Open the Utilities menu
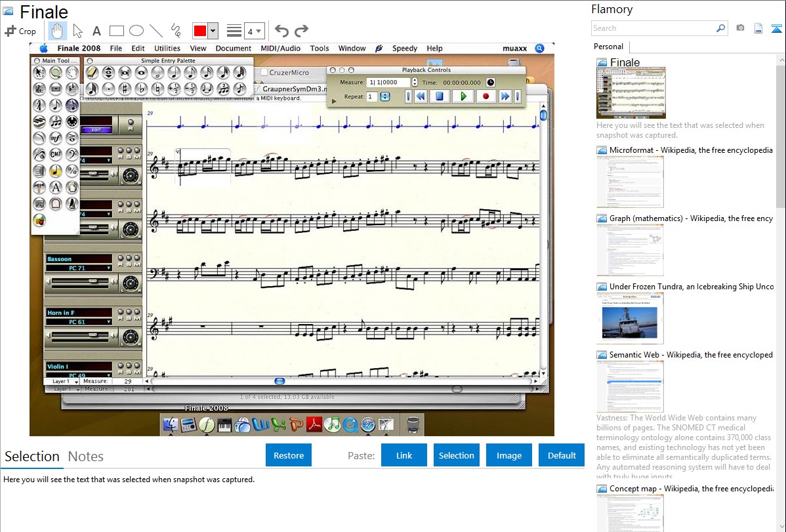 point(167,48)
